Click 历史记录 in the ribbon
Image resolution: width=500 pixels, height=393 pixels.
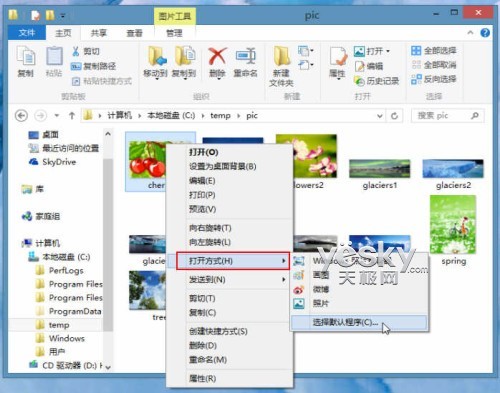376,81
